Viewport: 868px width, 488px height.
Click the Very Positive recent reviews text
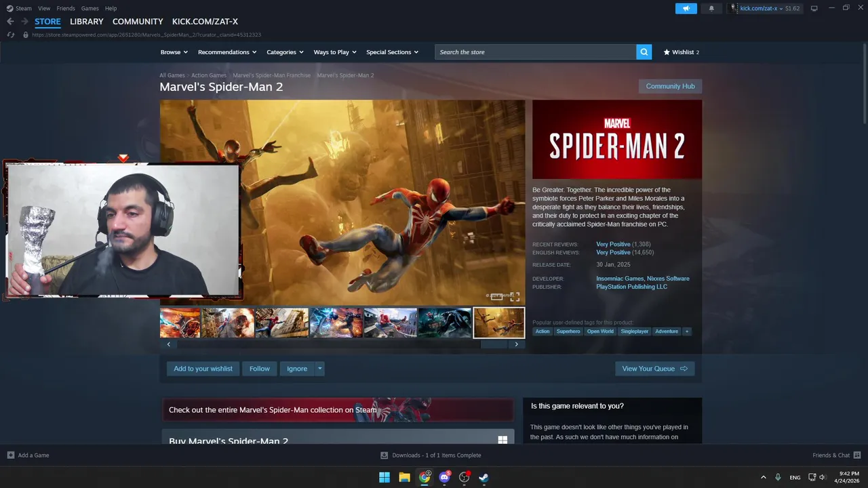(613, 244)
